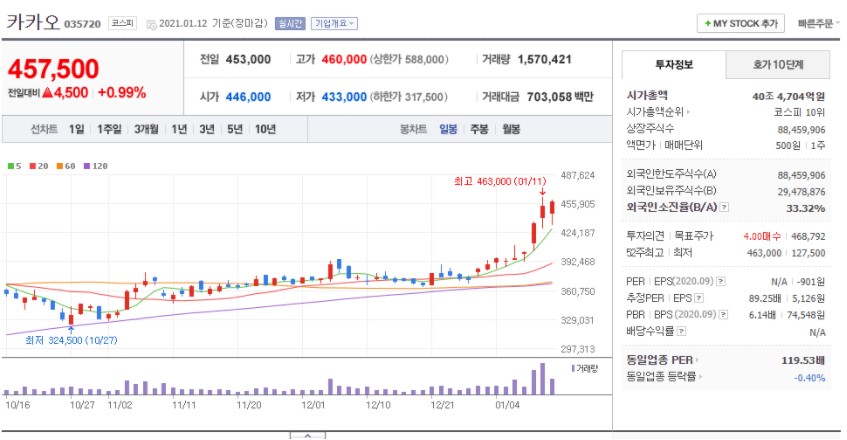
Task: Select the 3개월 line chart period
Action: point(146,130)
